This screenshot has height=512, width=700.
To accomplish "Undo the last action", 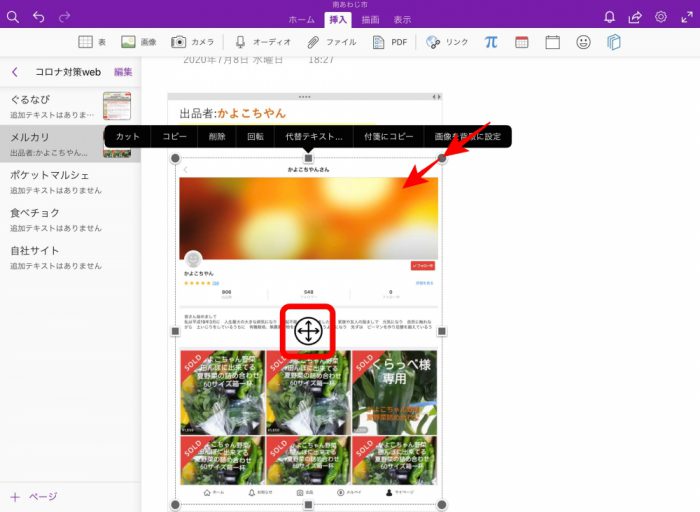I will click(x=39, y=17).
